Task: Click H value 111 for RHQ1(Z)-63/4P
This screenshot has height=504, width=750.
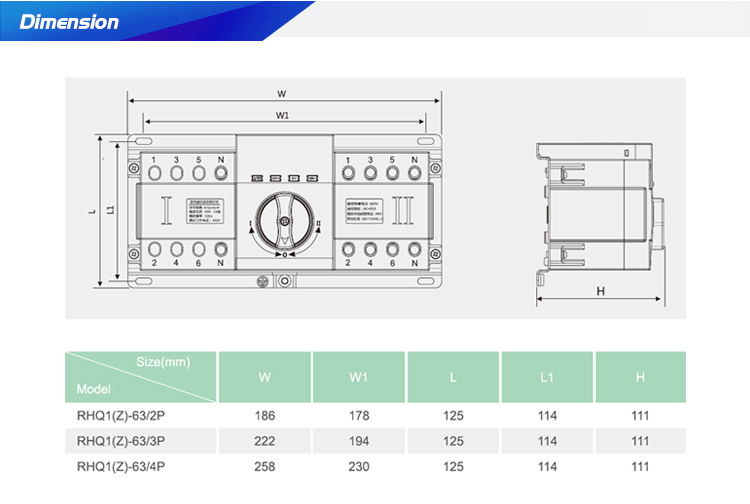Action: [x=640, y=466]
